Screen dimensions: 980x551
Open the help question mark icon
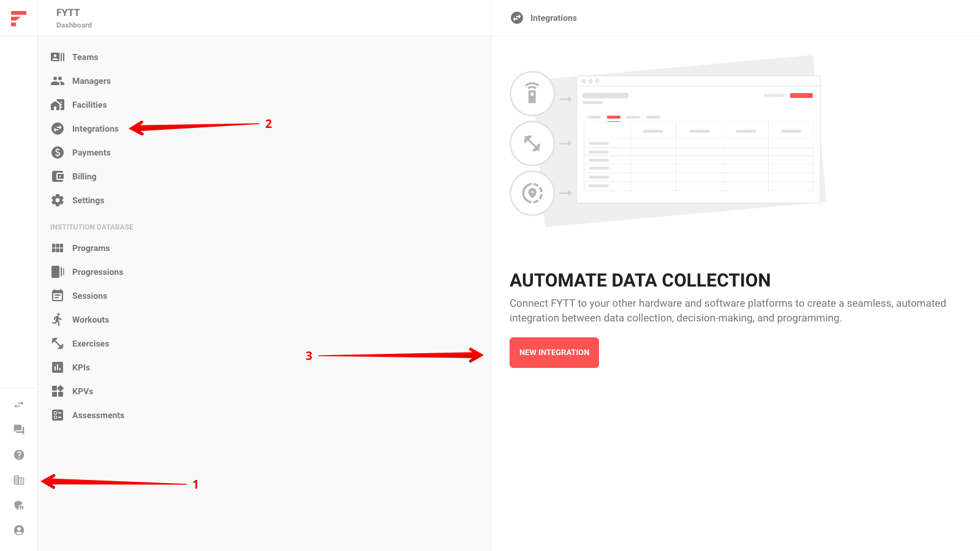19,455
